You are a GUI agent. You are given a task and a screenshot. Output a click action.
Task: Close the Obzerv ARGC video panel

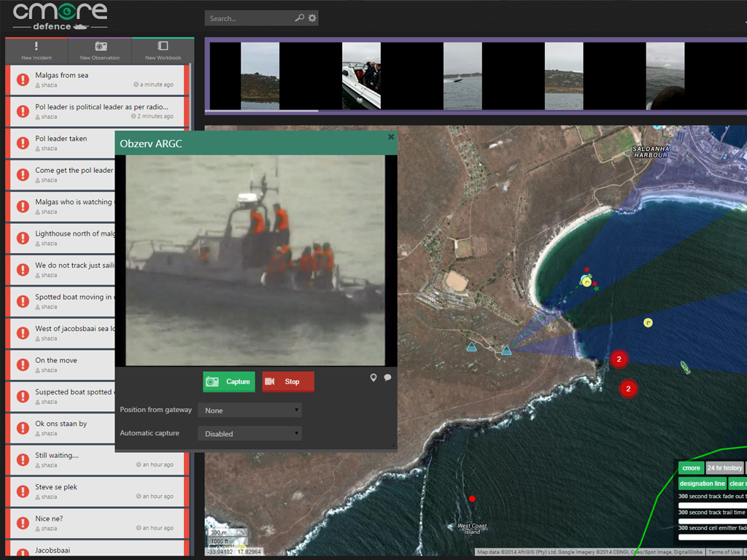[x=391, y=136]
